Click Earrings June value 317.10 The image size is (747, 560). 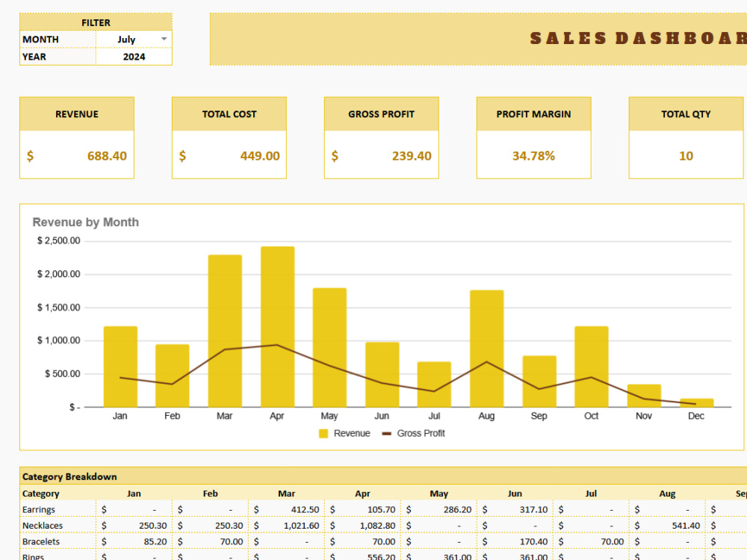point(533,509)
